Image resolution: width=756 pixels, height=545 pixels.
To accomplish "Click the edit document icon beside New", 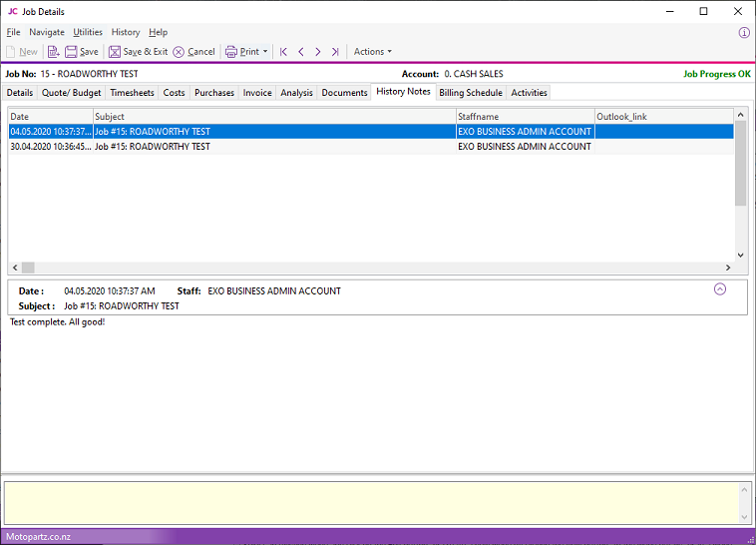I will 53,52.
